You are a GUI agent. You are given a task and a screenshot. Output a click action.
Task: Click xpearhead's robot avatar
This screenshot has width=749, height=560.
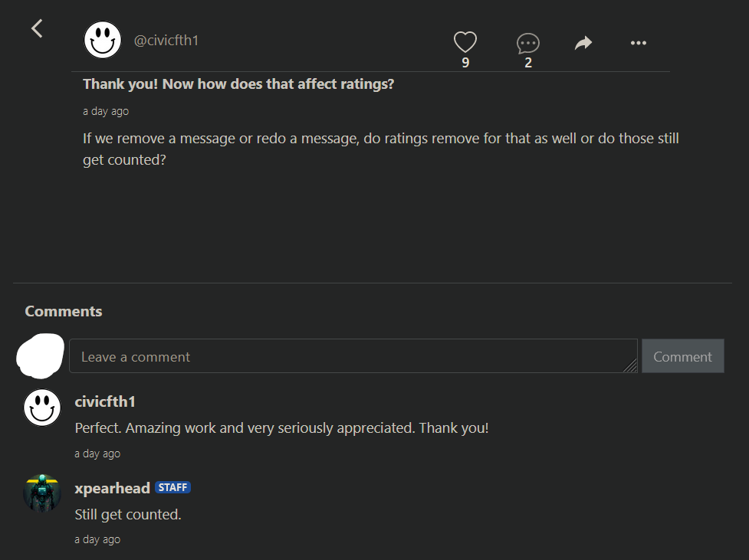point(42,493)
